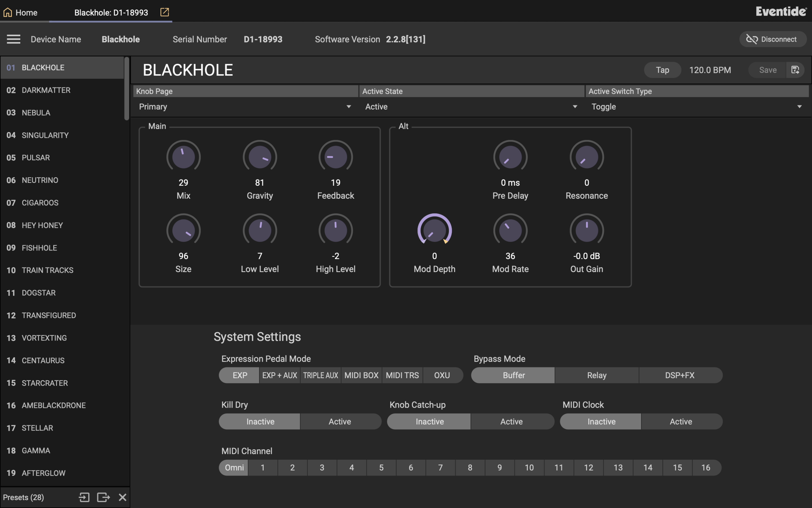Set Kill Dry to Active
812x508 pixels.
(341, 422)
